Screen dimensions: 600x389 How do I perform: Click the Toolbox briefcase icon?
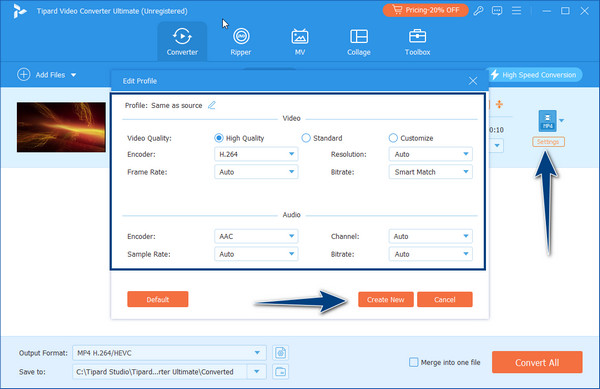[417, 36]
